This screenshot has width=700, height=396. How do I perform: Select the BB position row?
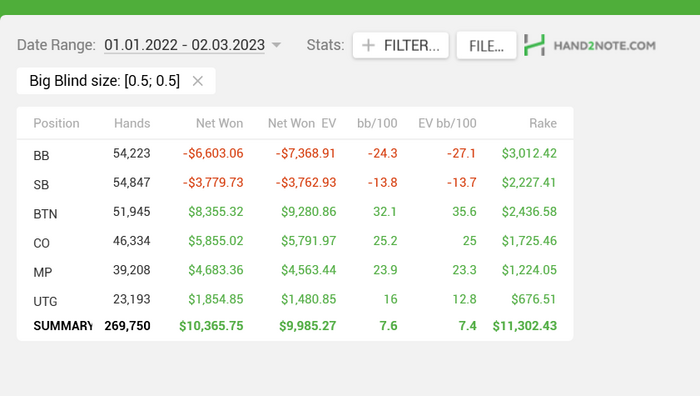click(295, 154)
